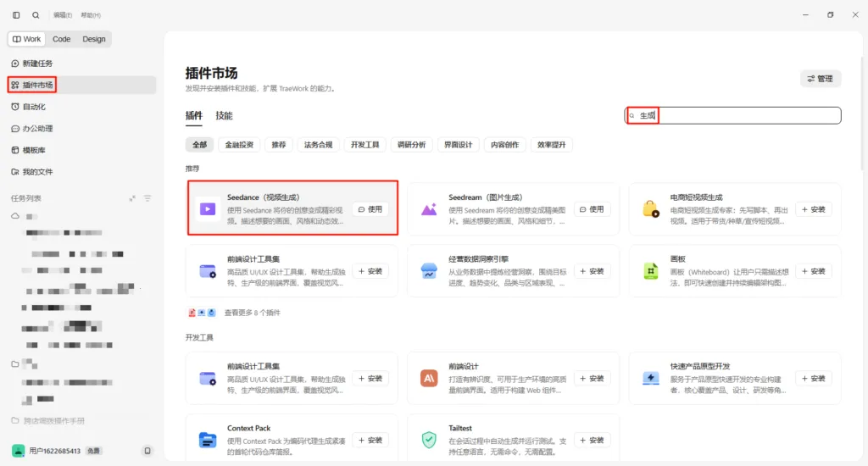Image resolution: width=868 pixels, height=466 pixels.
Task: Click 前端设计工具集 icon in 推荐 section
Action: tap(208, 271)
